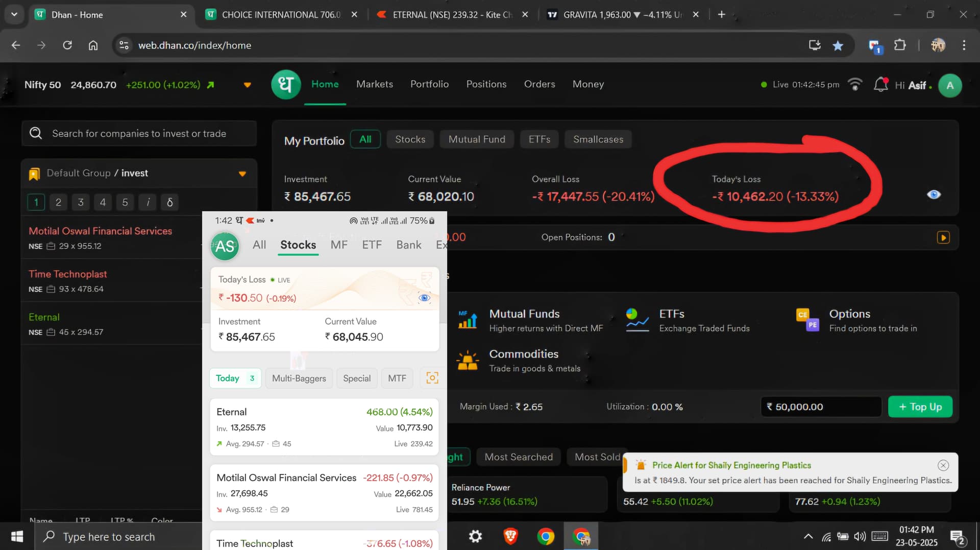This screenshot has width=980, height=550.
Task: Select watchlist number 4
Action: tap(103, 202)
